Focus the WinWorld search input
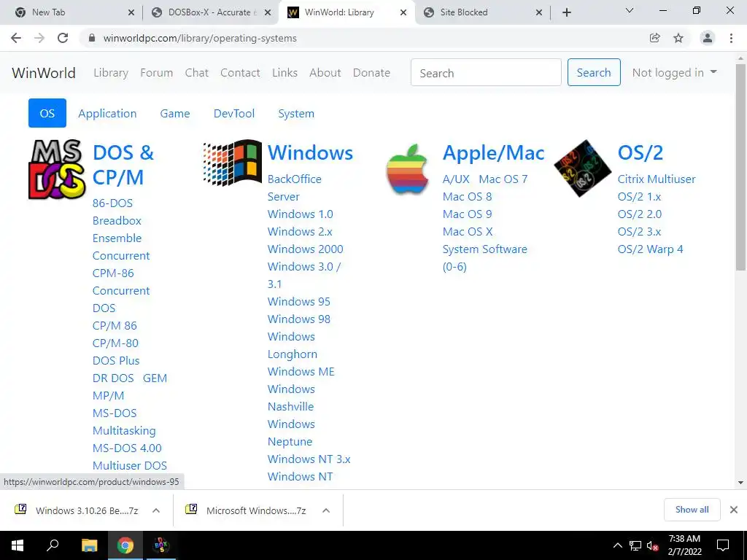Image resolution: width=747 pixels, height=560 pixels. tap(486, 72)
